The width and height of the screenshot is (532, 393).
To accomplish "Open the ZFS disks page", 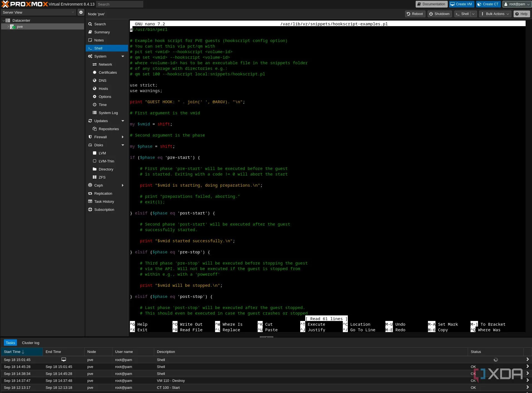I will [102, 177].
